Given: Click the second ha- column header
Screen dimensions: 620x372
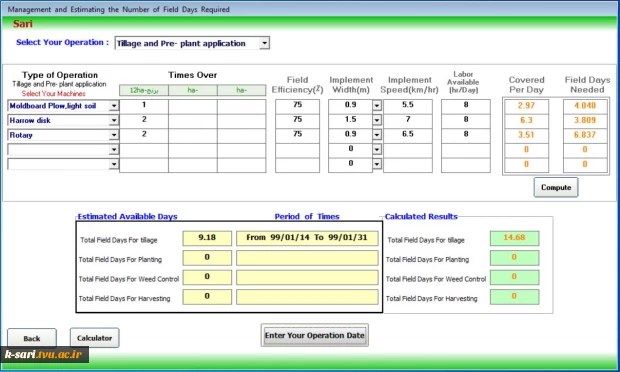Looking at the screenshot, I should [193, 90].
